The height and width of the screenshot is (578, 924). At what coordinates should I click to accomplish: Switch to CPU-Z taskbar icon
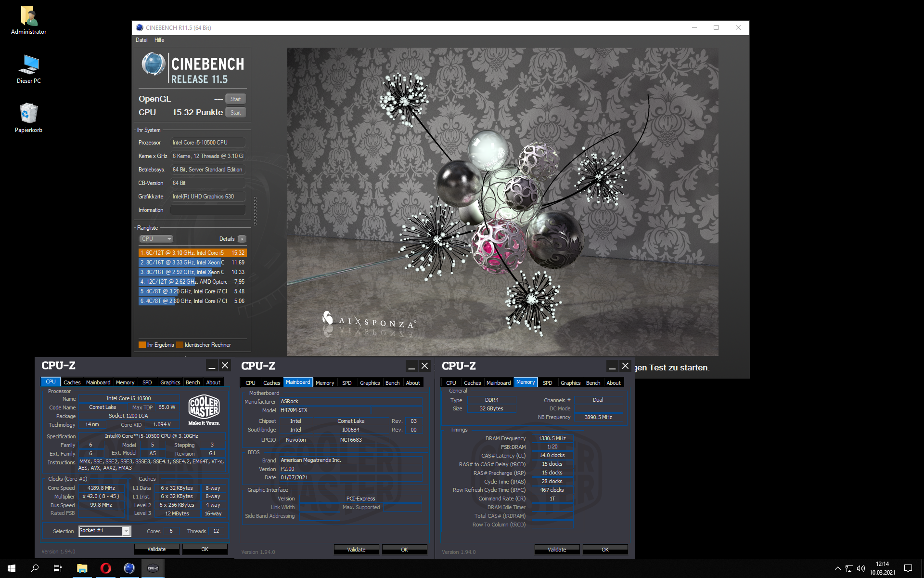153,568
